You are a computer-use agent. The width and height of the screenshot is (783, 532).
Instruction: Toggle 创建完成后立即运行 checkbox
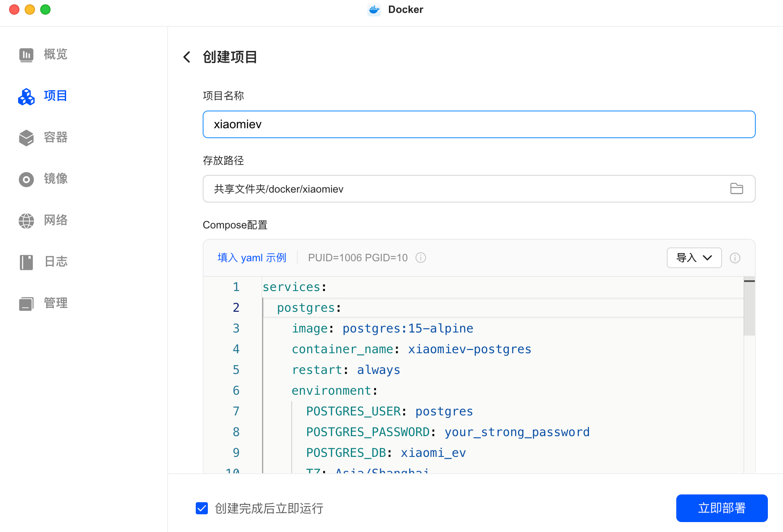[x=202, y=508]
